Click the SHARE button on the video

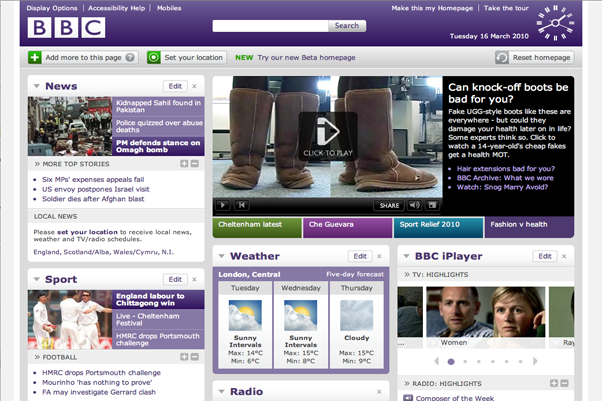(389, 205)
